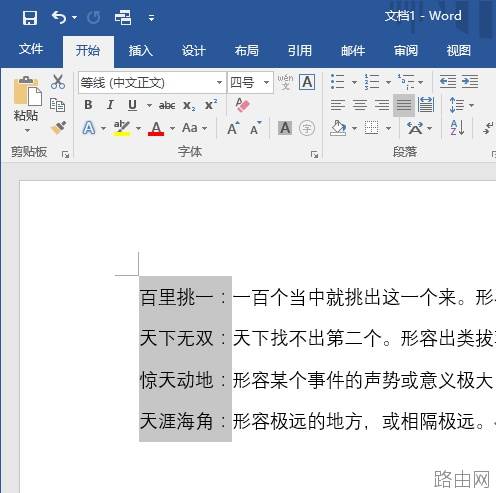Toggle character shading gray A
The height and width of the screenshot is (493, 496).
click(285, 128)
